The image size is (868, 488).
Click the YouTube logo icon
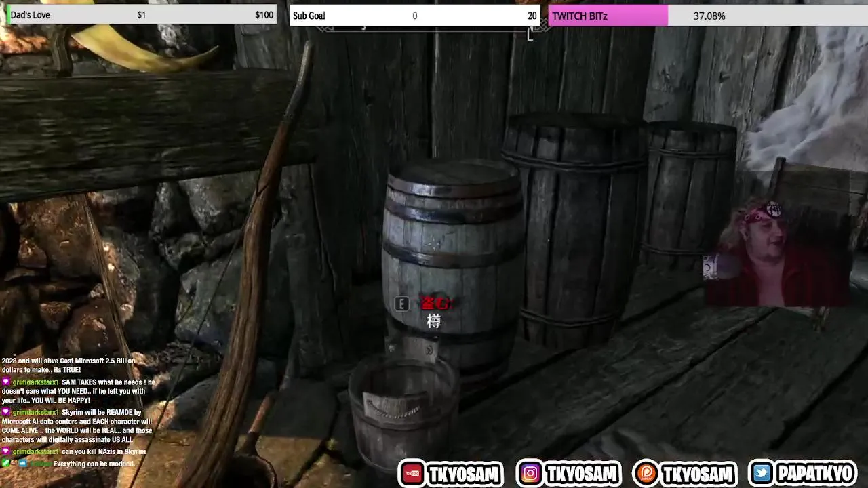pos(412,474)
